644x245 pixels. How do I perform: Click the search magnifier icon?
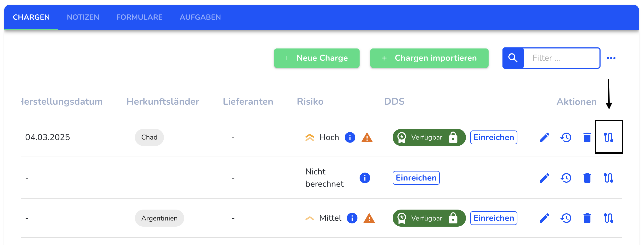pos(513,58)
